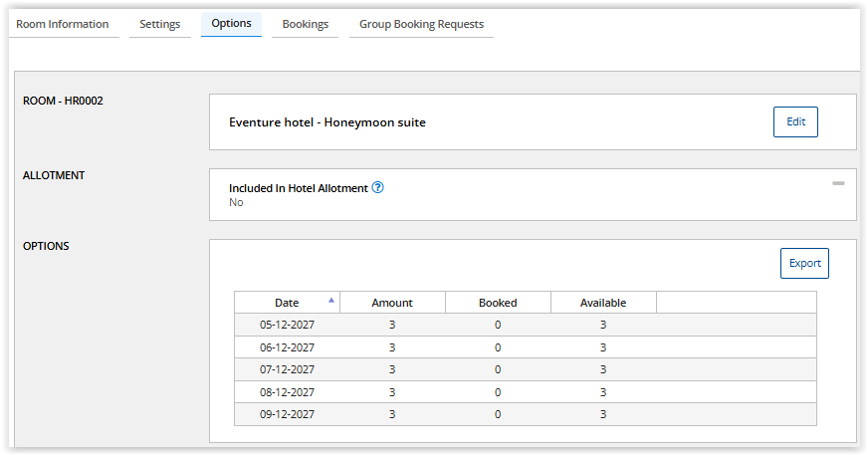This screenshot has height=455, width=868.
Task: Select the 09-12-2027 date row
Action: point(526,414)
